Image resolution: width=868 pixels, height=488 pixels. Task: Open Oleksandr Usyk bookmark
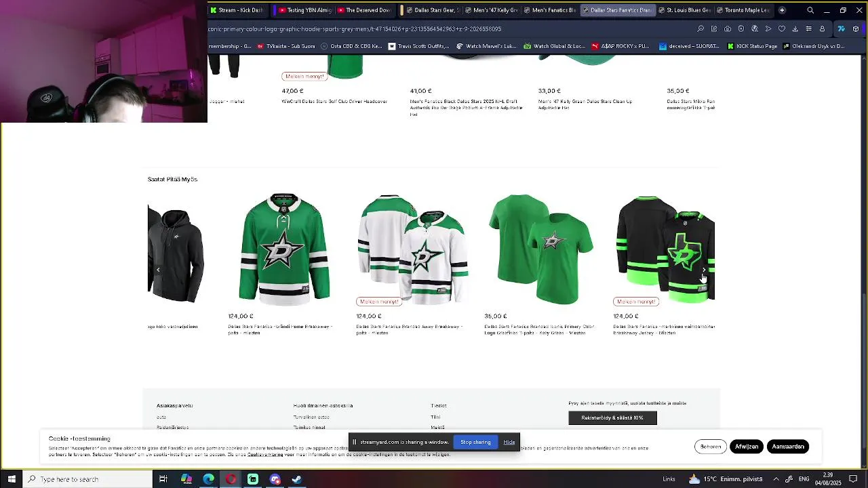814,46
